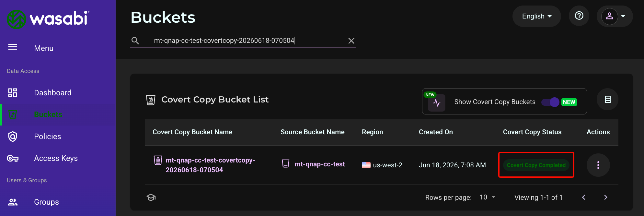Image resolution: width=644 pixels, height=216 pixels.
Task: Open the English language dropdown
Action: tap(536, 16)
